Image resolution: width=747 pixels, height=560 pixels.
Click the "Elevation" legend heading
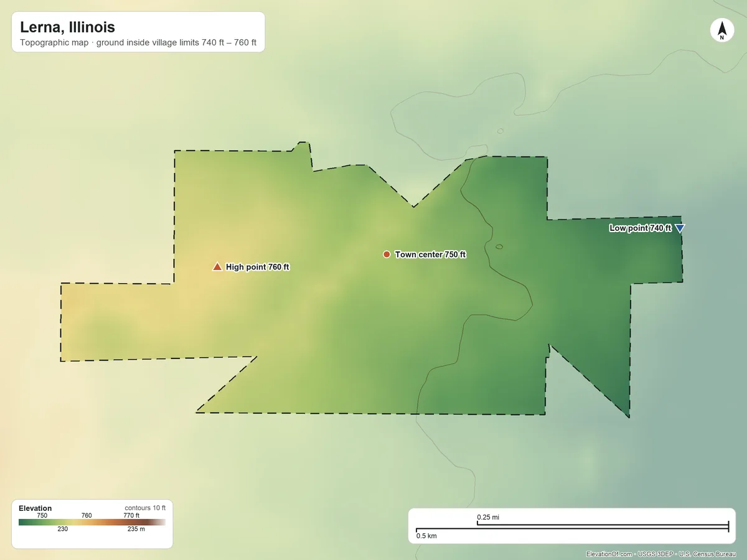point(35,508)
